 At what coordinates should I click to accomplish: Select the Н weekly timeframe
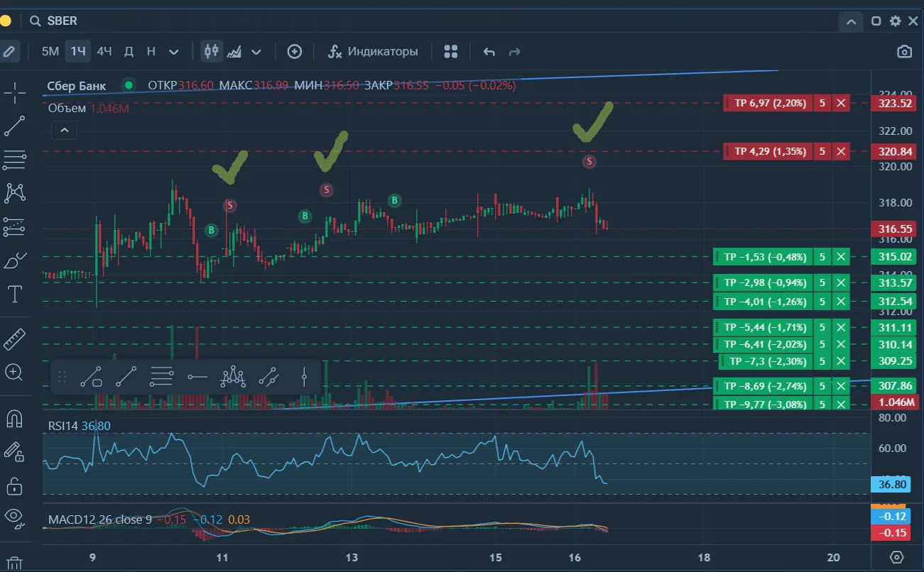[151, 52]
